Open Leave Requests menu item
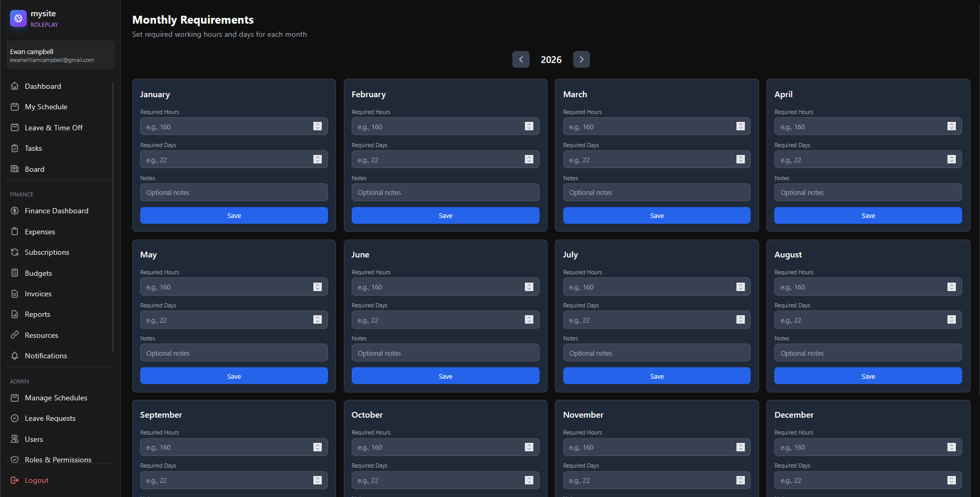The image size is (980, 497). (x=50, y=418)
